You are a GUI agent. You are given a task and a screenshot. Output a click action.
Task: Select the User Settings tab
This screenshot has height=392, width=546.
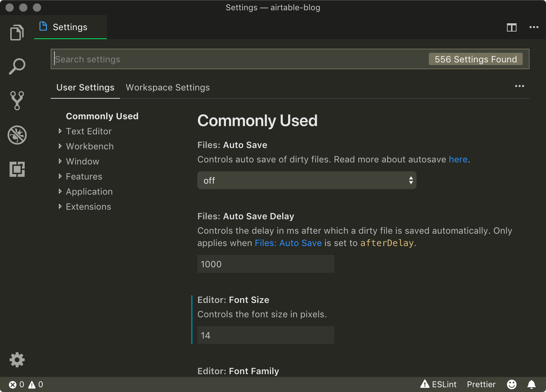pyautogui.click(x=85, y=88)
